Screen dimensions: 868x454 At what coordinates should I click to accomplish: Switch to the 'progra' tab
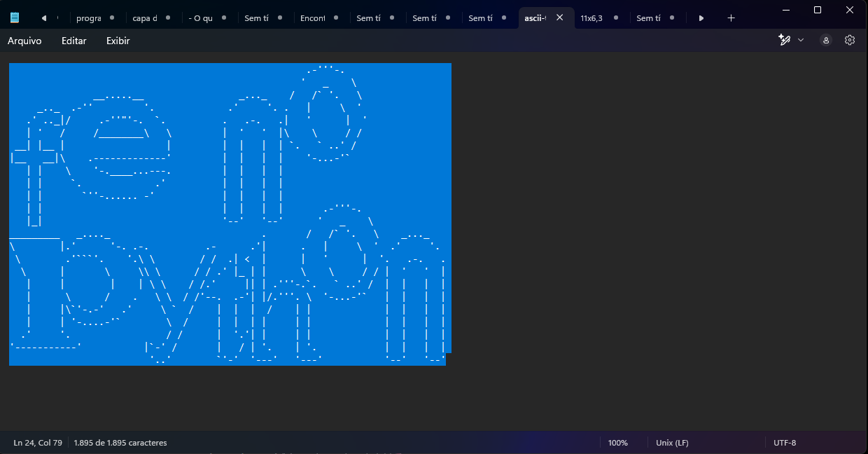click(89, 18)
